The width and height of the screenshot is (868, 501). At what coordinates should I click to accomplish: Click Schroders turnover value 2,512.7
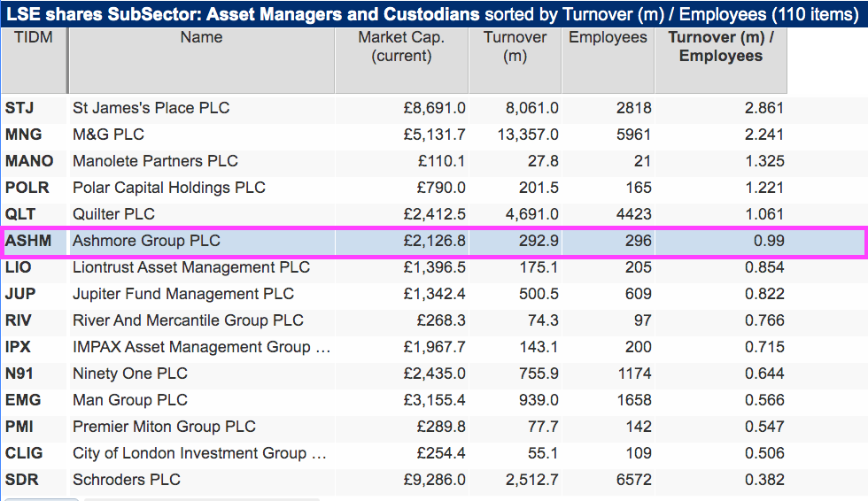pos(532,480)
